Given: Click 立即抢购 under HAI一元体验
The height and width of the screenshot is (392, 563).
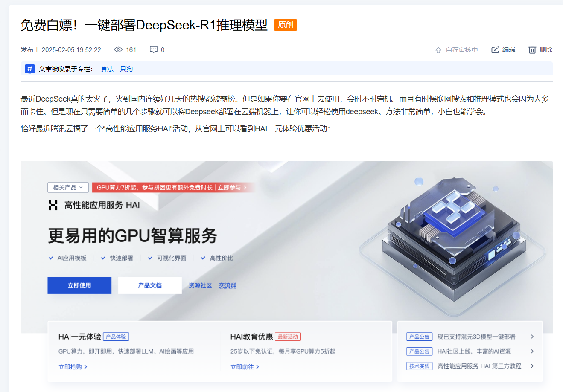Looking at the screenshot, I should (x=73, y=367).
